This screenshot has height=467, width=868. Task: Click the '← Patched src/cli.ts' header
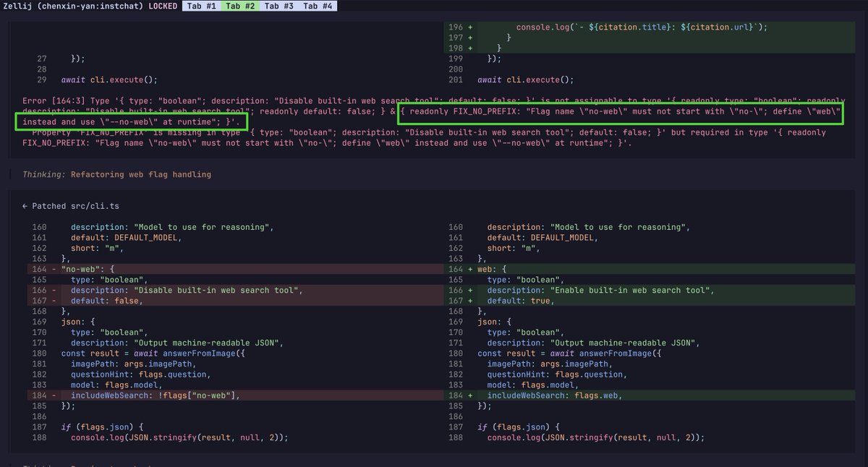pyautogui.click(x=70, y=206)
